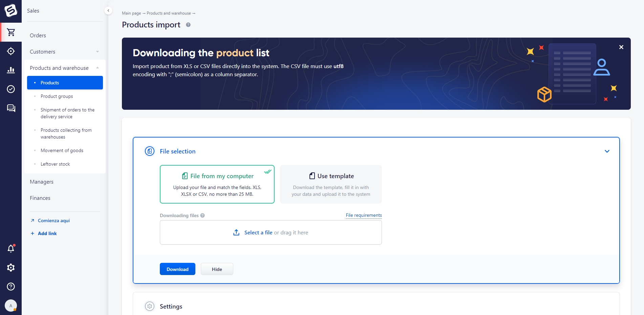Collapse the sidebar with arrow button

click(108, 10)
